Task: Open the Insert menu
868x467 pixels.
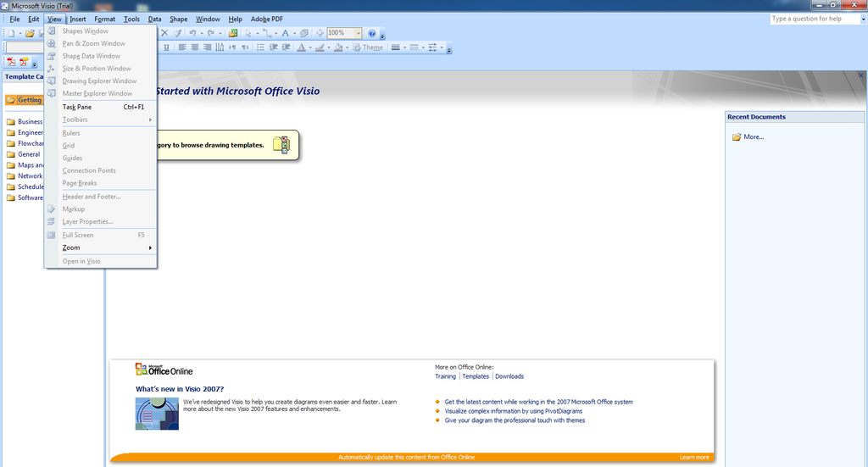Action: 77,19
